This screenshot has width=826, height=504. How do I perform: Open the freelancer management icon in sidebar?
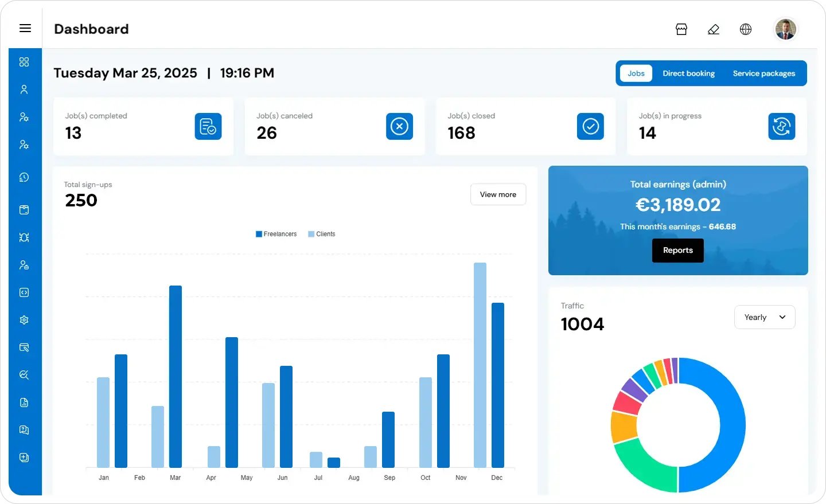click(24, 117)
